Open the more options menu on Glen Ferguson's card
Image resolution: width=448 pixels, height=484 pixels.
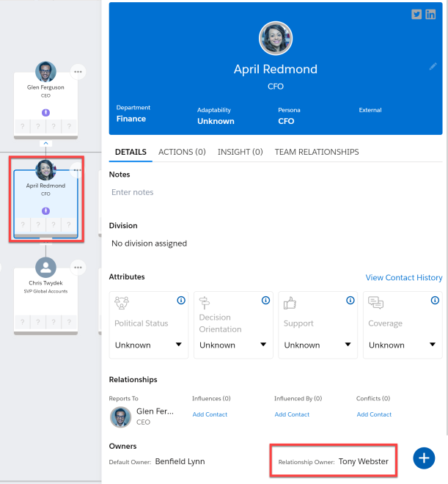(78, 72)
